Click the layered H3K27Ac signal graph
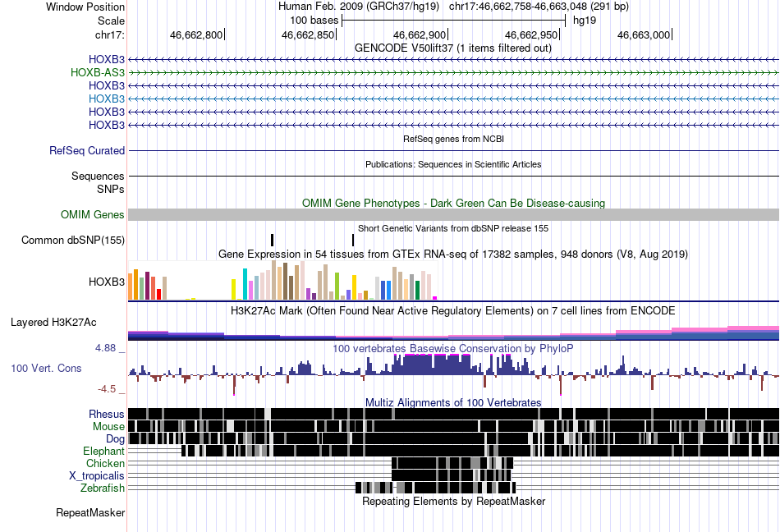780x532 pixels. pos(453,332)
